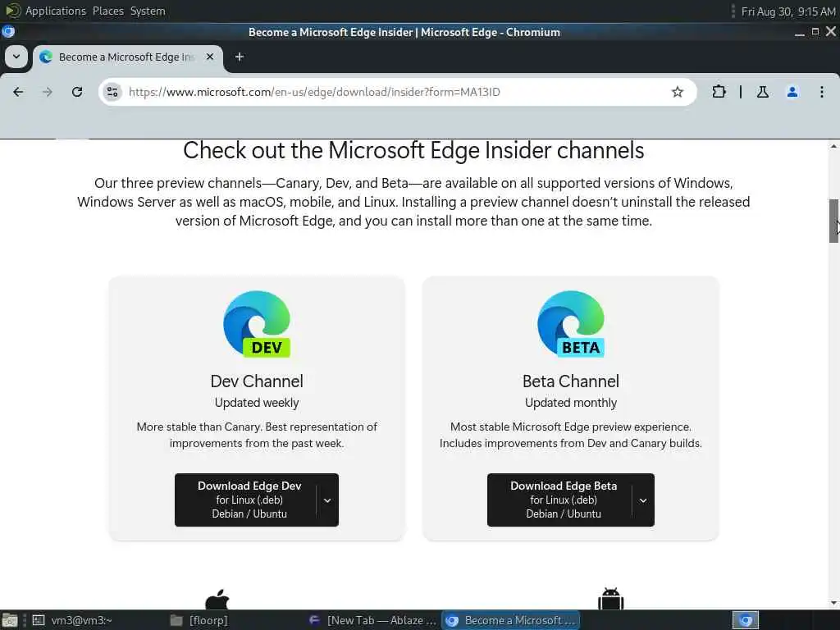Open Chrome Labs flask icon
840x630 pixels.
pyautogui.click(x=763, y=92)
